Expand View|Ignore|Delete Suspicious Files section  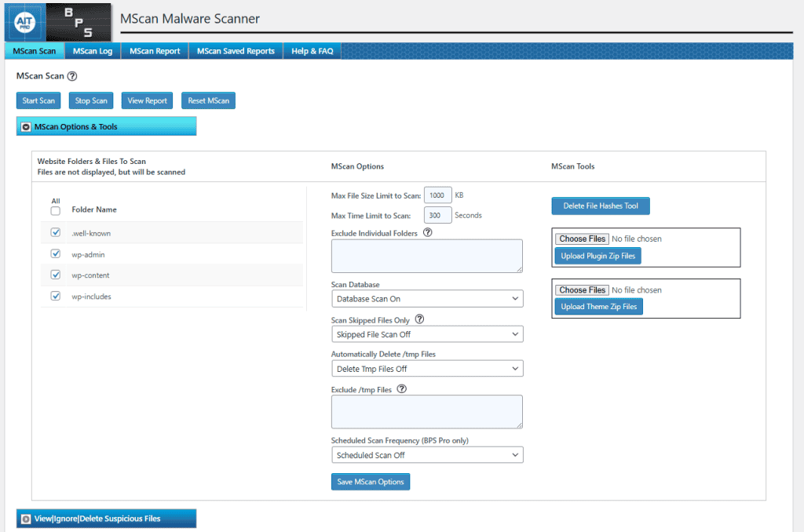tap(106, 519)
